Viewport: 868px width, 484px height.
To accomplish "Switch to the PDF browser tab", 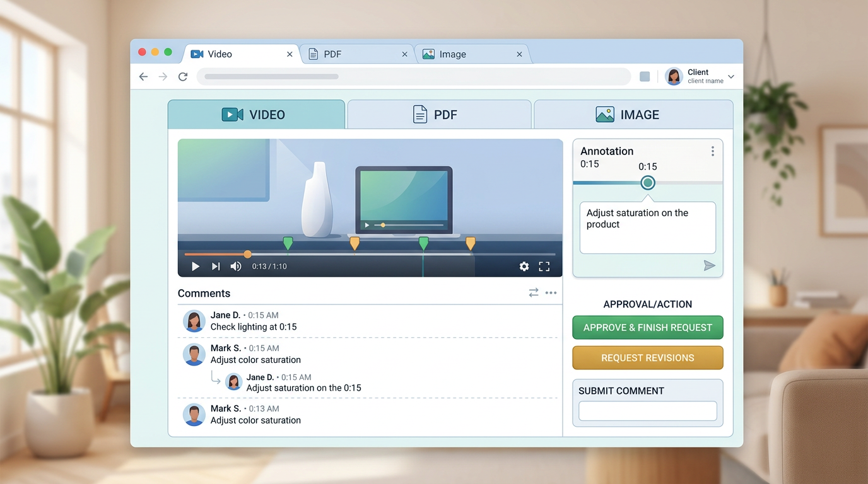I will pos(357,54).
